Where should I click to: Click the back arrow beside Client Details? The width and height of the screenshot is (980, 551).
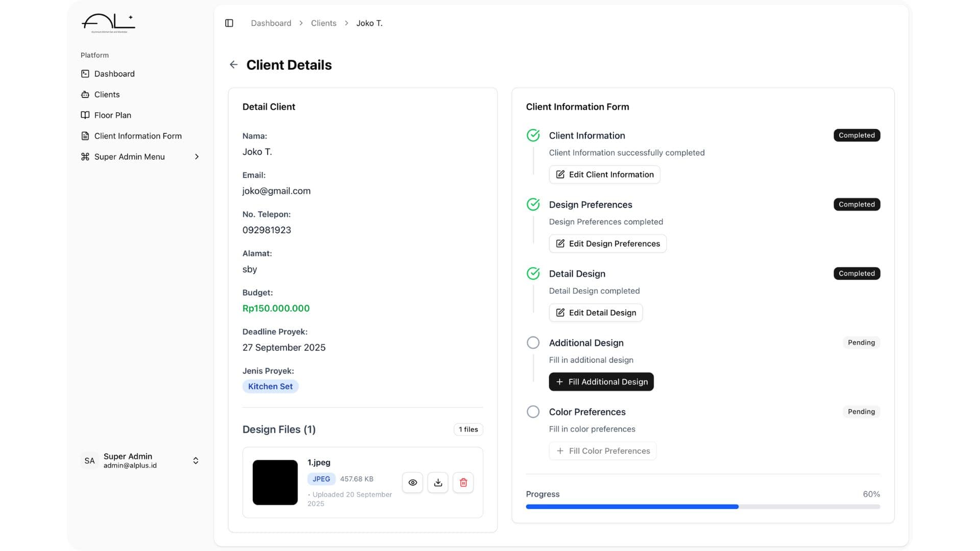(x=234, y=65)
